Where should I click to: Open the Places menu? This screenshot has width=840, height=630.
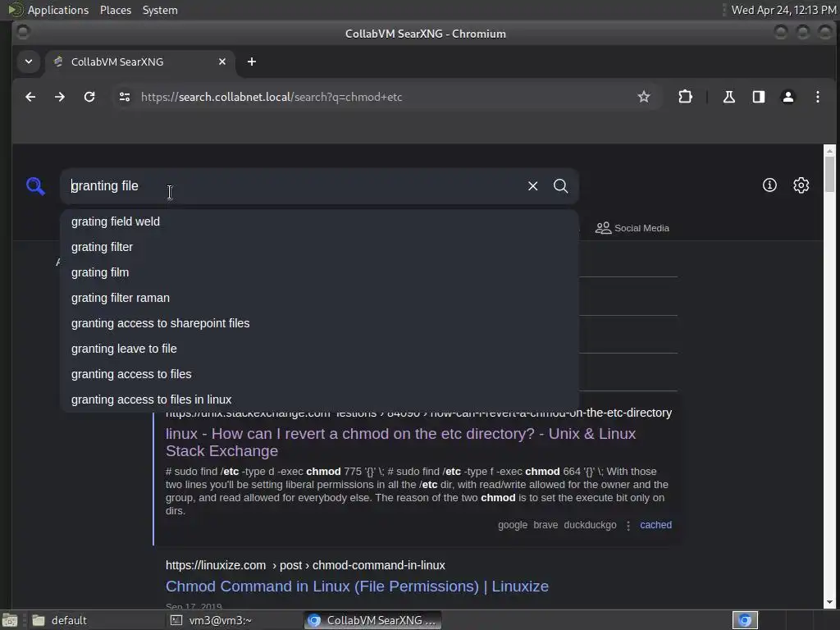115,10
